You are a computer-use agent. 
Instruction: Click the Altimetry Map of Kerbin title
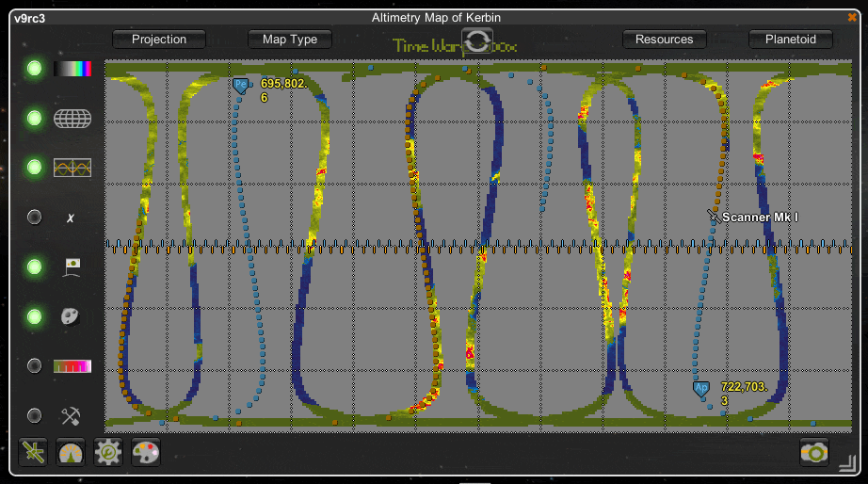[436, 18]
